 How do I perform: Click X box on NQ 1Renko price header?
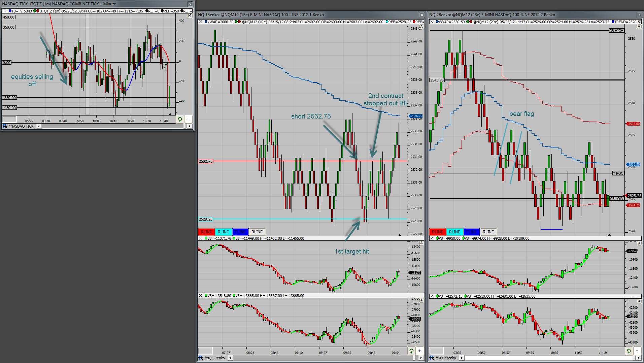point(201,22)
